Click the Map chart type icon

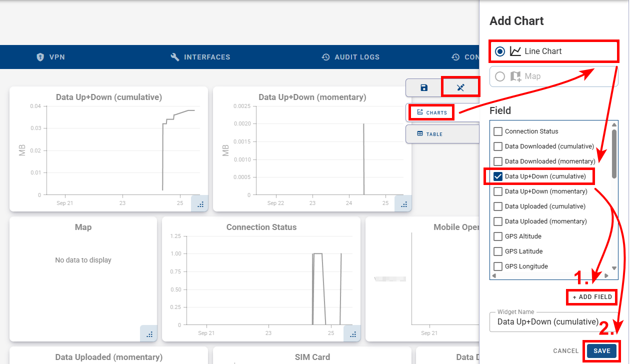tap(516, 76)
